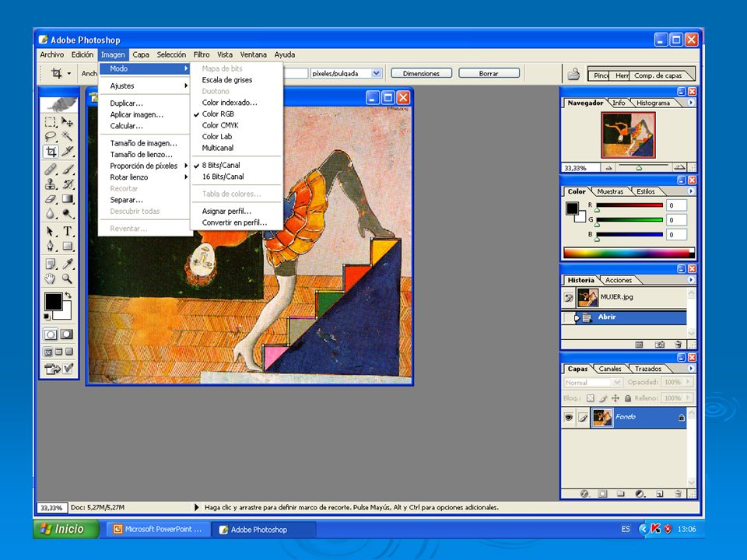The height and width of the screenshot is (560, 747).
Task: Switch to the Muestras tab
Action: 610,191
